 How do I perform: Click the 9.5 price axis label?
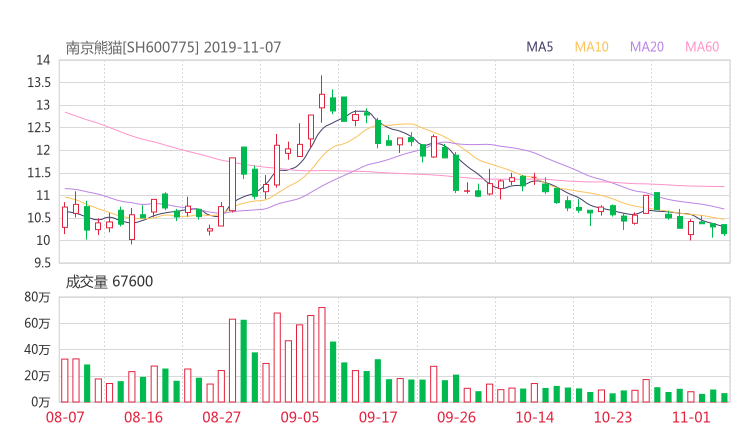(x=42, y=263)
